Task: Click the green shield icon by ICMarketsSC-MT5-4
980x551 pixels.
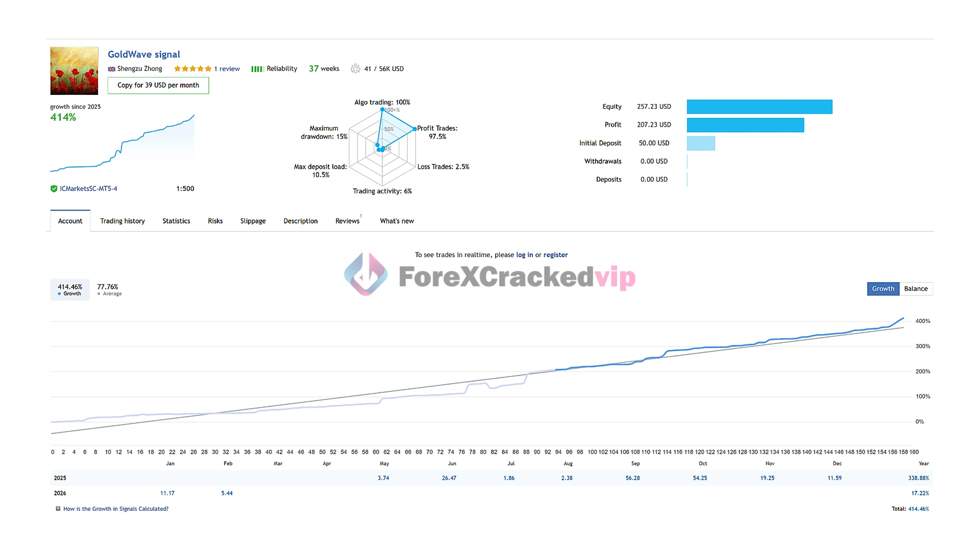Action: (54, 189)
